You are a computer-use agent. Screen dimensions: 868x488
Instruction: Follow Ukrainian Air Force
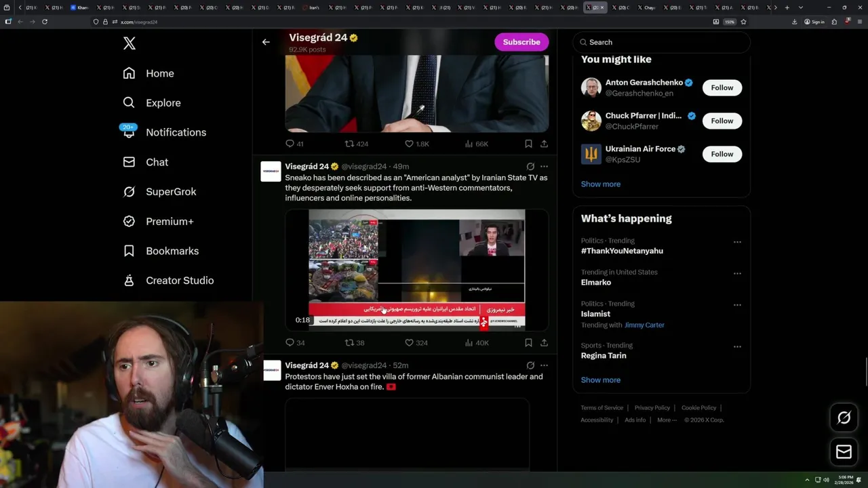tap(722, 154)
